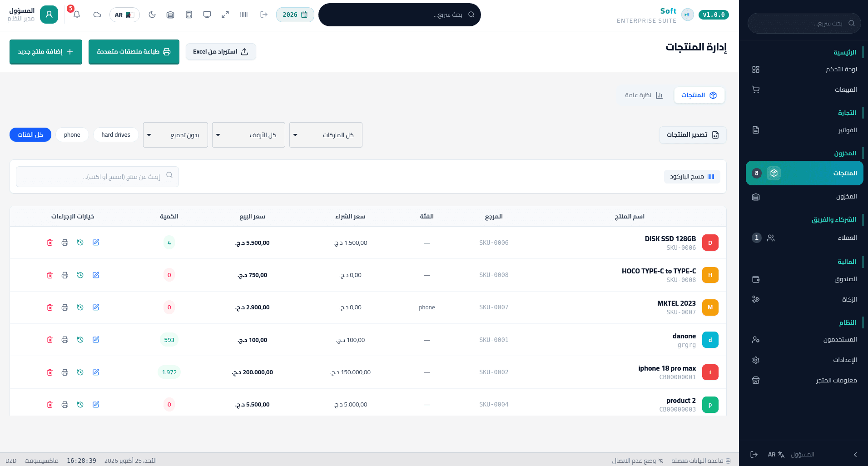The height and width of the screenshot is (466, 868).
Task: Select كل الفئات category filter
Action: pos(30,135)
